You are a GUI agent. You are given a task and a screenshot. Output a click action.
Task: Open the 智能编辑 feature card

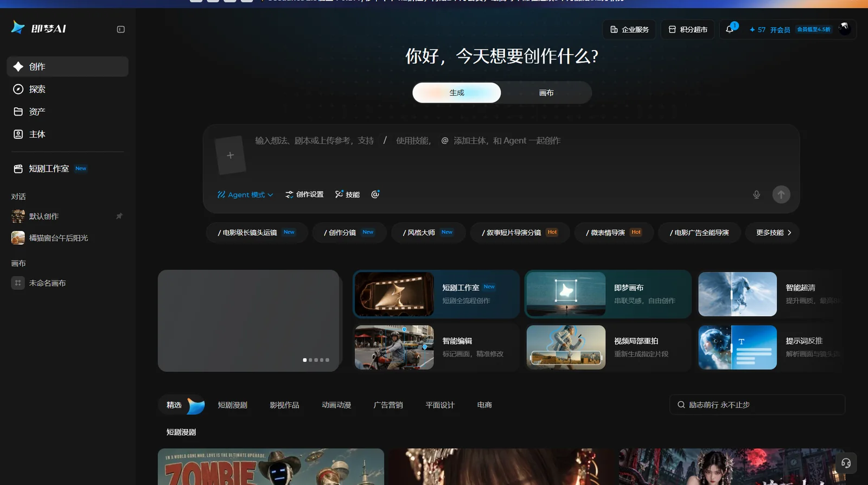click(436, 347)
